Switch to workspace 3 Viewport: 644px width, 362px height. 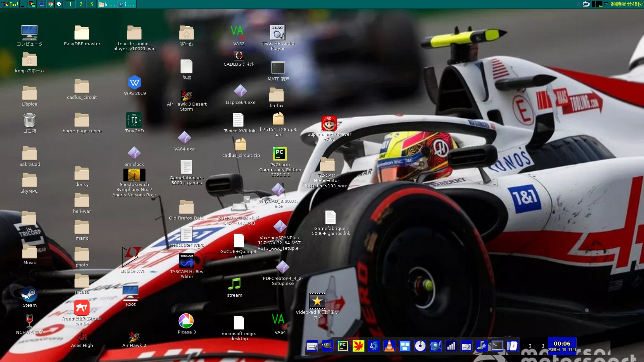(x=91, y=4)
